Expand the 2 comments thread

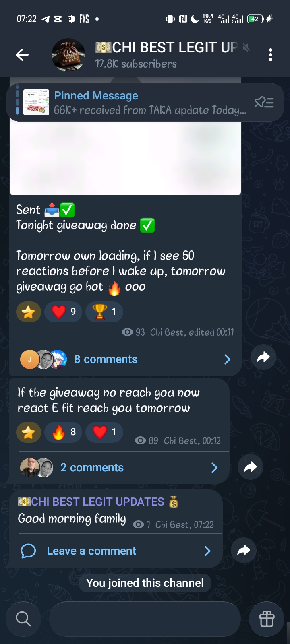coord(119,468)
